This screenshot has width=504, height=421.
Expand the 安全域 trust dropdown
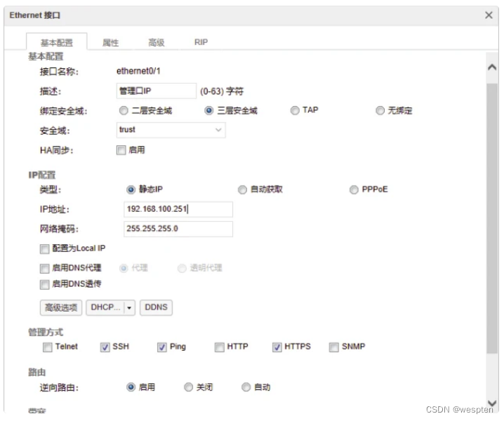tap(218, 130)
